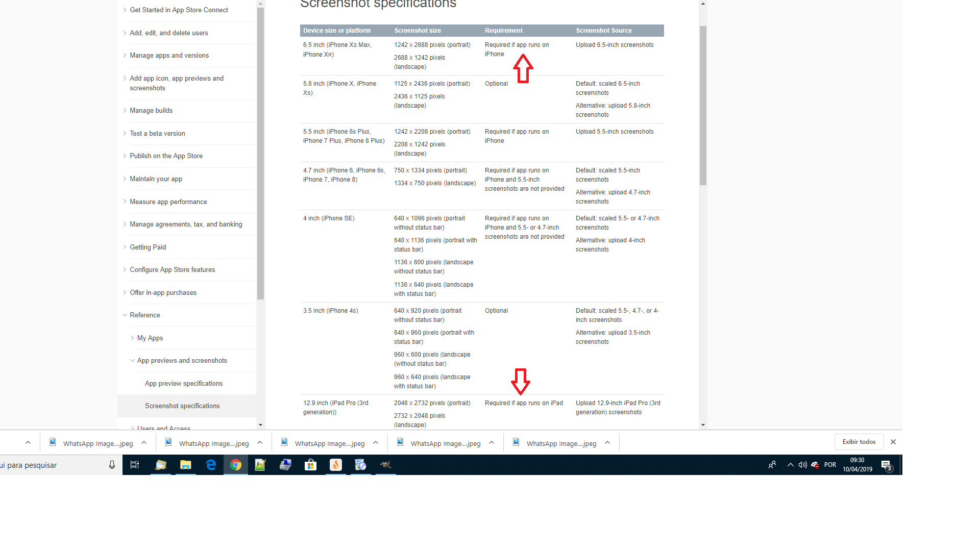Open Task View on the taskbar
The height and width of the screenshot is (551, 980).
point(135,465)
